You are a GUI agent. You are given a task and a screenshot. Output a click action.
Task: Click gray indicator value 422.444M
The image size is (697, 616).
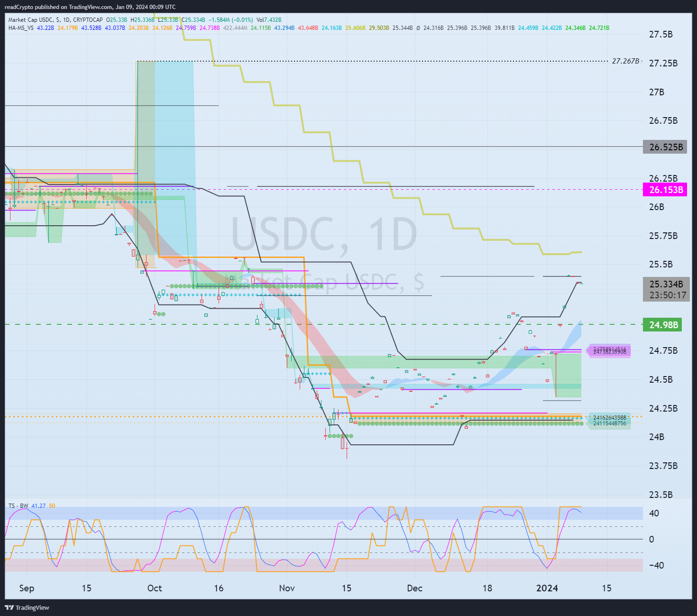[235, 28]
